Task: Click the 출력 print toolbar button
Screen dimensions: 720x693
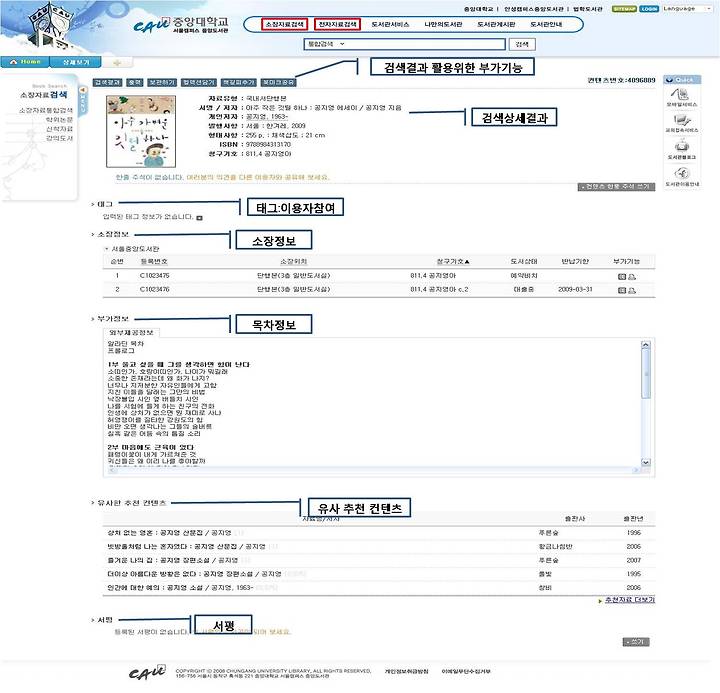Action: point(135,82)
